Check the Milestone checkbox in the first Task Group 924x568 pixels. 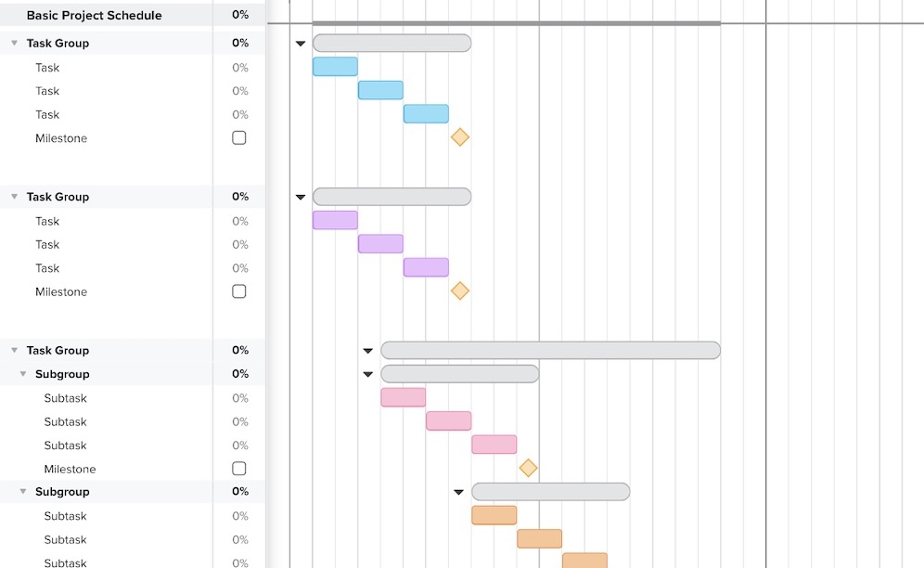coord(238,137)
